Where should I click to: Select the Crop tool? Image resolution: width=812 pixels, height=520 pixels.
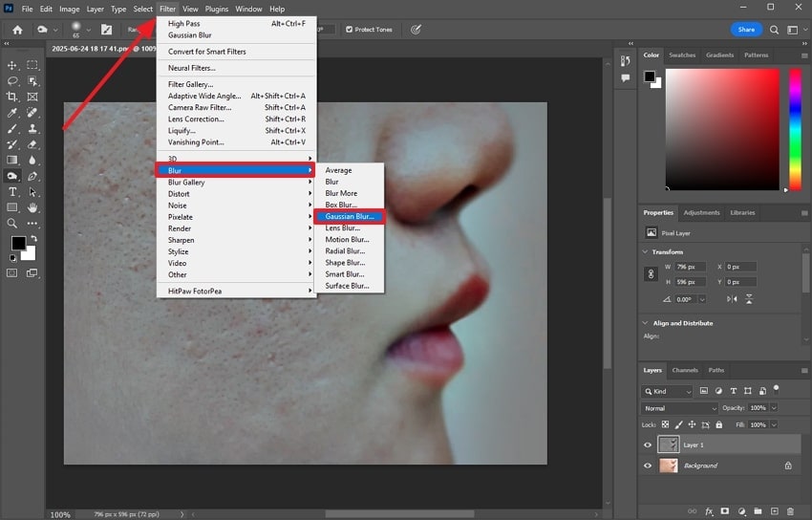click(x=11, y=97)
